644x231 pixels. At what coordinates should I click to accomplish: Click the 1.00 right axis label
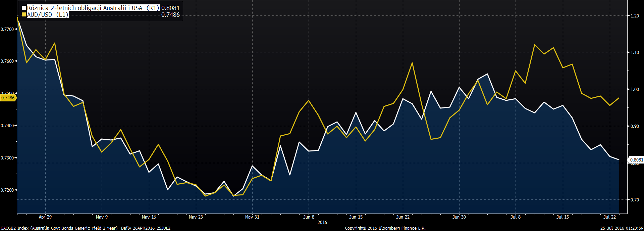tap(635, 89)
